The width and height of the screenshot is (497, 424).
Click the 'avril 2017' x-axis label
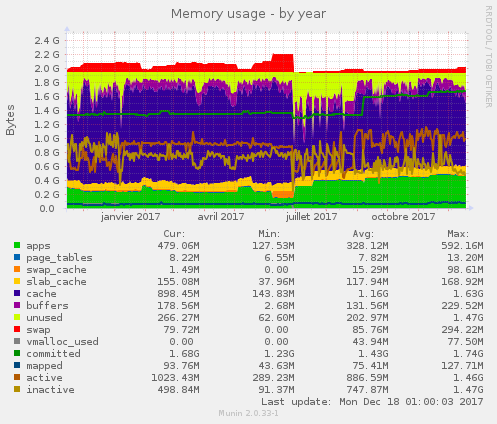tap(221, 217)
